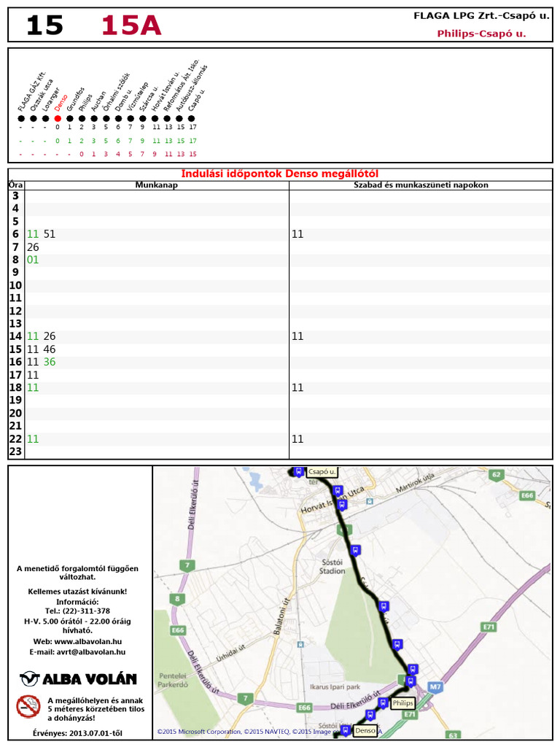This screenshot has width=560, height=747.
Task: Click the 51 departure in hour 6 row
Action: pyautogui.click(x=50, y=234)
